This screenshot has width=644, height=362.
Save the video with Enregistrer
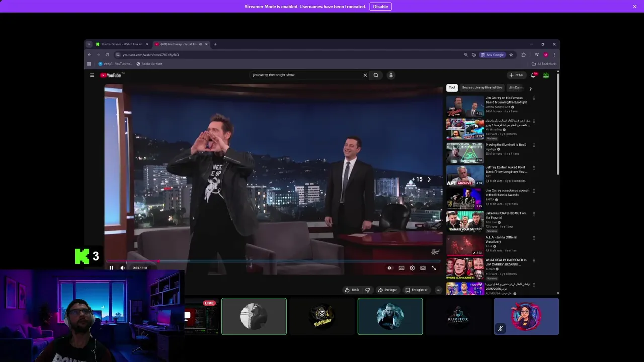(x=417, y=290)
